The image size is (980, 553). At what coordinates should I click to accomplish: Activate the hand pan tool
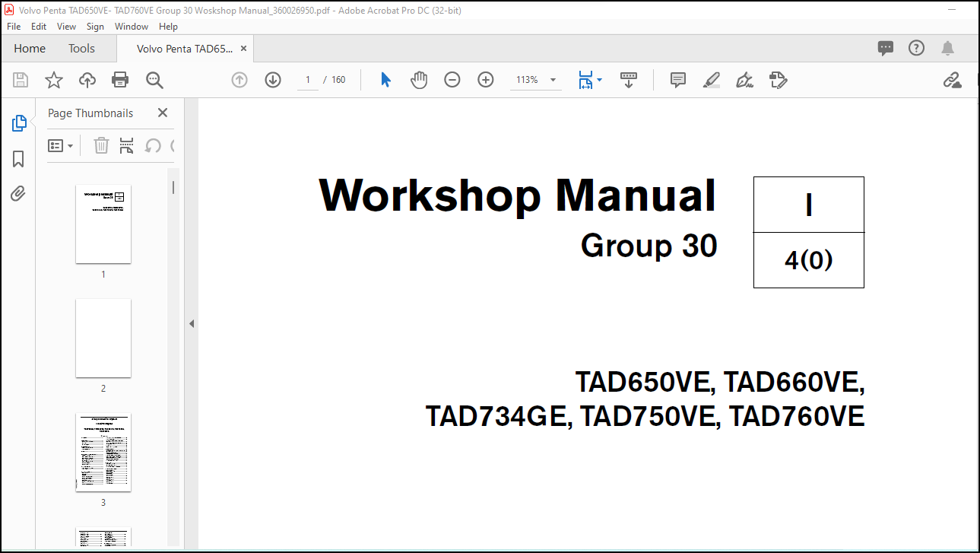coord(419,80)
